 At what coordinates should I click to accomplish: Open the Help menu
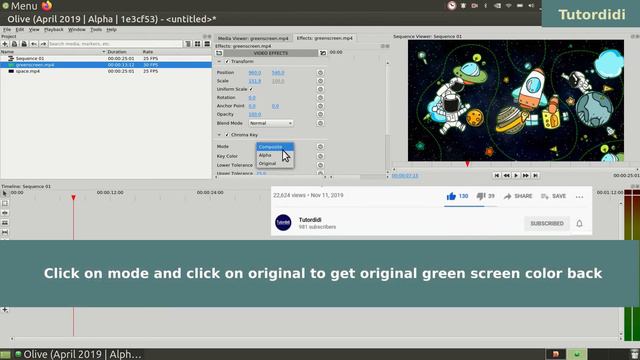point(111,30)
